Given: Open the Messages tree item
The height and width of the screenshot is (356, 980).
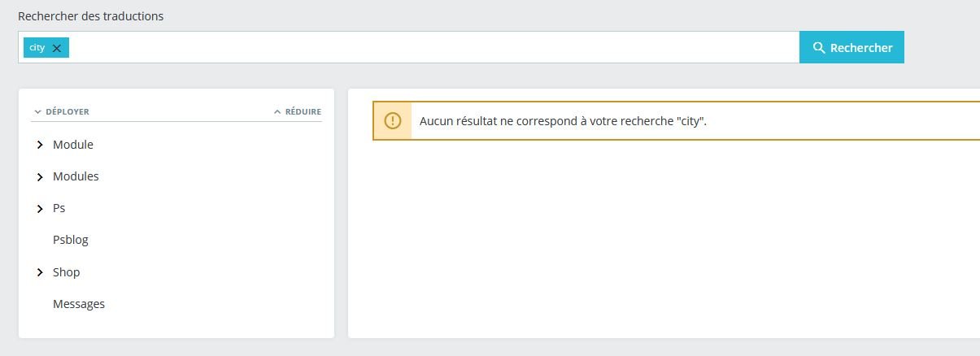Looking at the screenshot, I should point(79,304).
